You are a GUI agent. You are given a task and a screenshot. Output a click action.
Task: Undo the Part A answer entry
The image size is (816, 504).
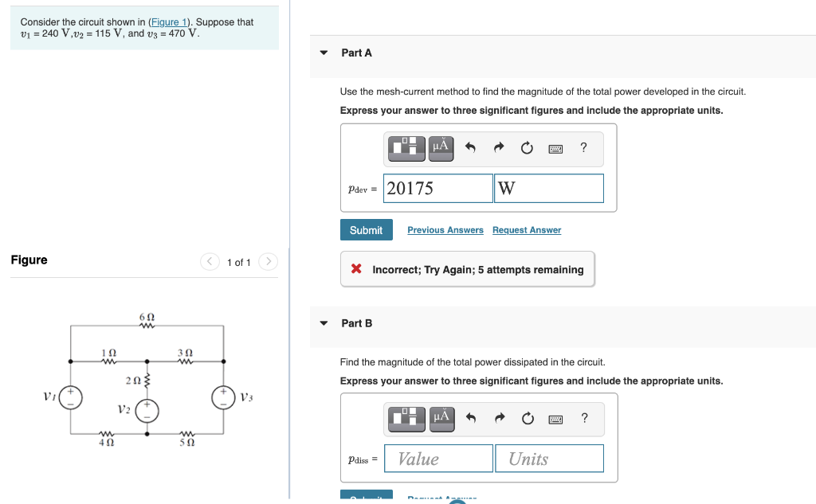(471, 148)
